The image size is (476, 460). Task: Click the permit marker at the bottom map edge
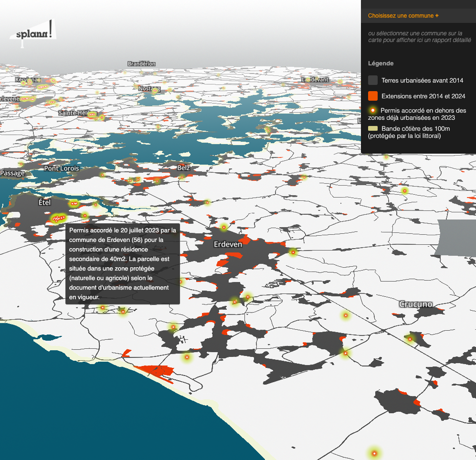(x=374, y=453)
